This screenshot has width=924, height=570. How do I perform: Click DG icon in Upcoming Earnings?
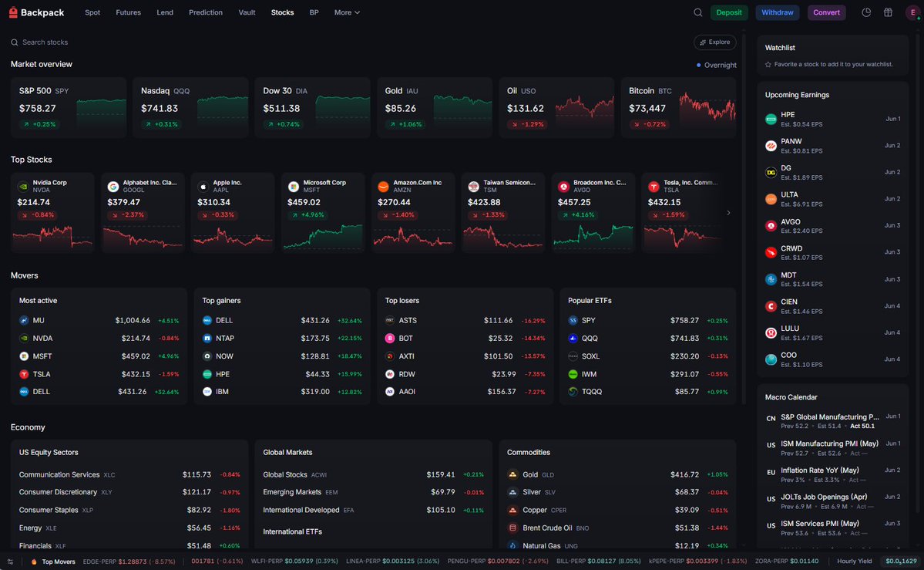771,172
